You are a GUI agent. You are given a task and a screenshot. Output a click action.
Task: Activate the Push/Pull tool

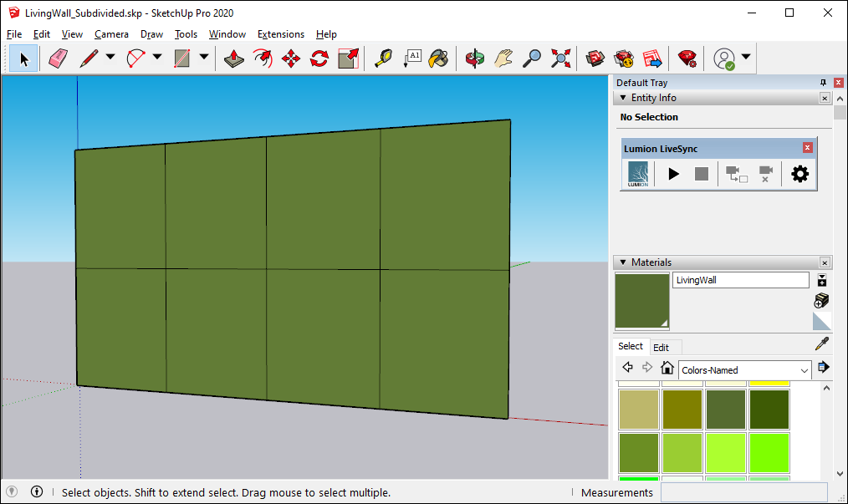pos(234,59)
